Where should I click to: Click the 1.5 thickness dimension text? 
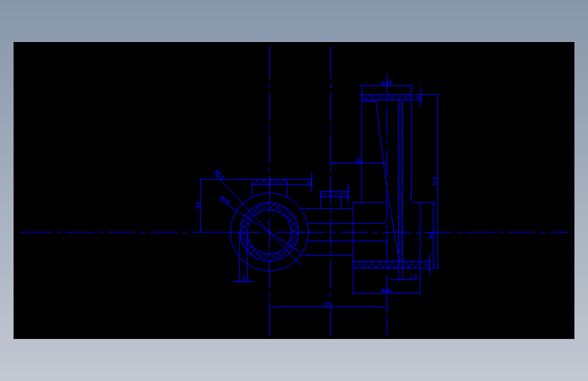pyautogui.click(x=414, y=277)
